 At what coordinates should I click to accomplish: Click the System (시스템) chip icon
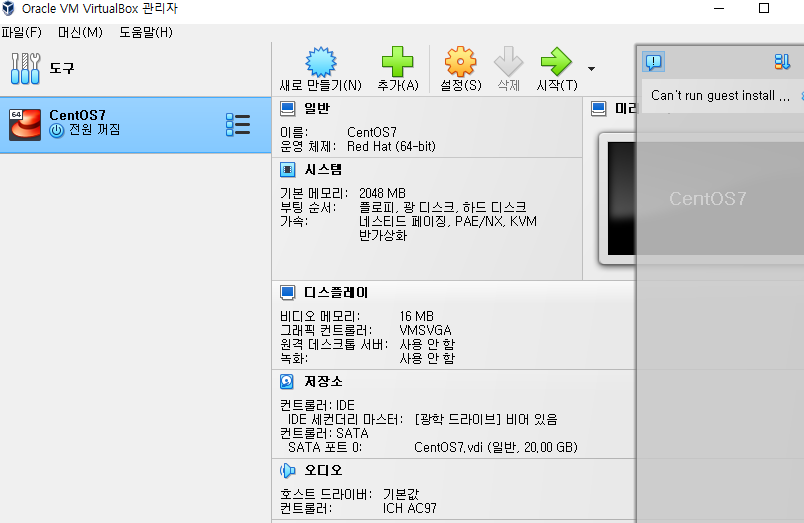[x=288, y=170]
